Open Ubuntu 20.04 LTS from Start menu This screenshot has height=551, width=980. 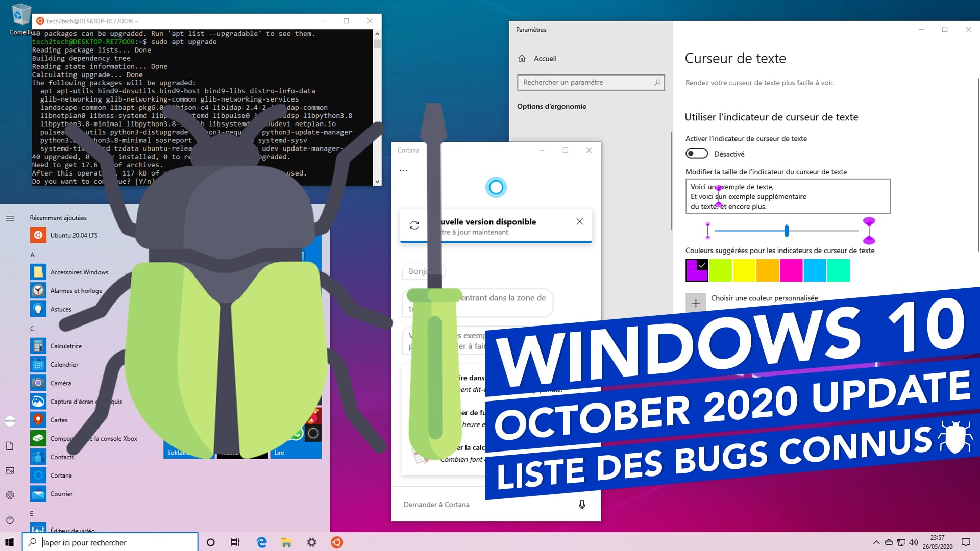(73, 235)
